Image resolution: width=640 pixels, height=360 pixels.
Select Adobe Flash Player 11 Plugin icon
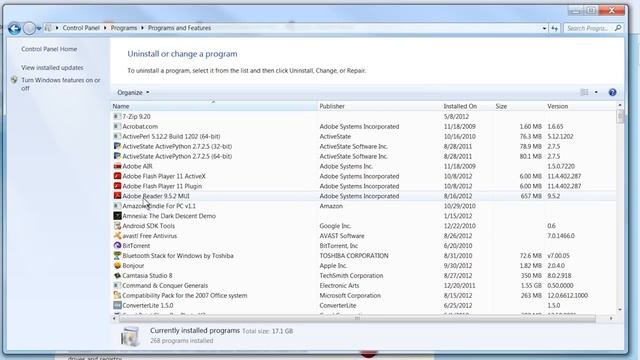117,186
